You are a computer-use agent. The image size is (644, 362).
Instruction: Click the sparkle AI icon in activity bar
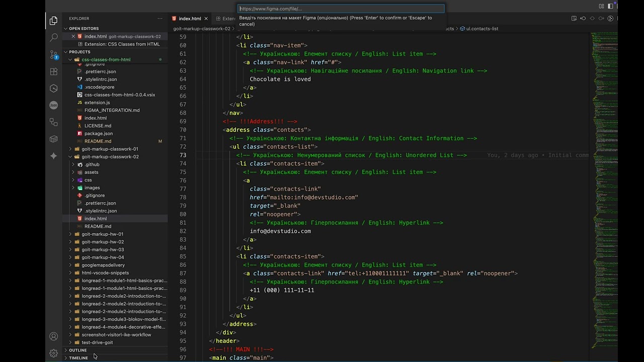point(54,156)
